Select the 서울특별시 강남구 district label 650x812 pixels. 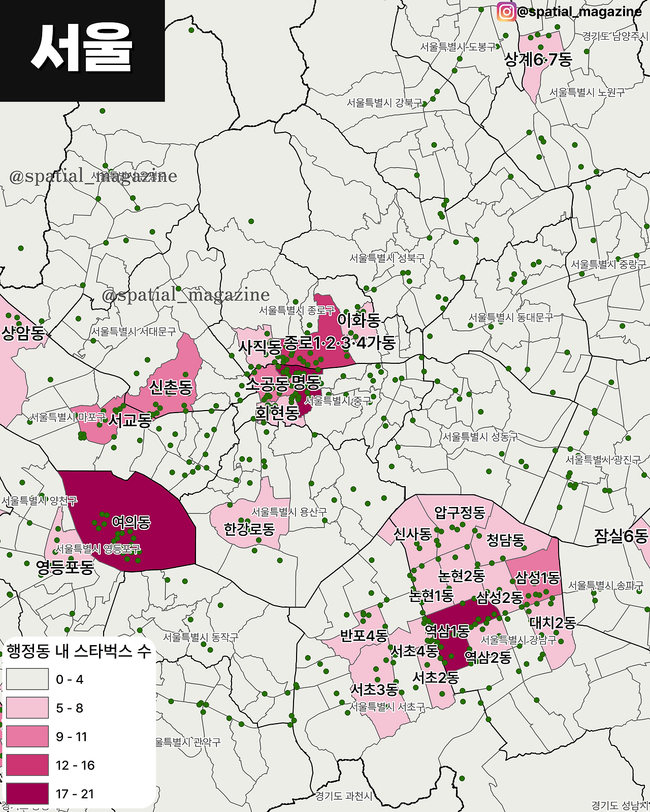518,640
